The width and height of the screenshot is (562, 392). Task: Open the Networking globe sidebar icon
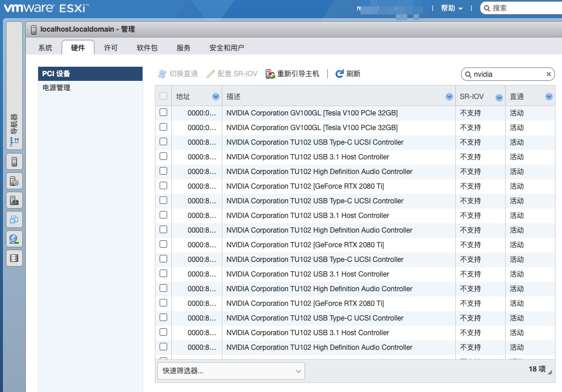pyautogui.click(x=14, y=239)
